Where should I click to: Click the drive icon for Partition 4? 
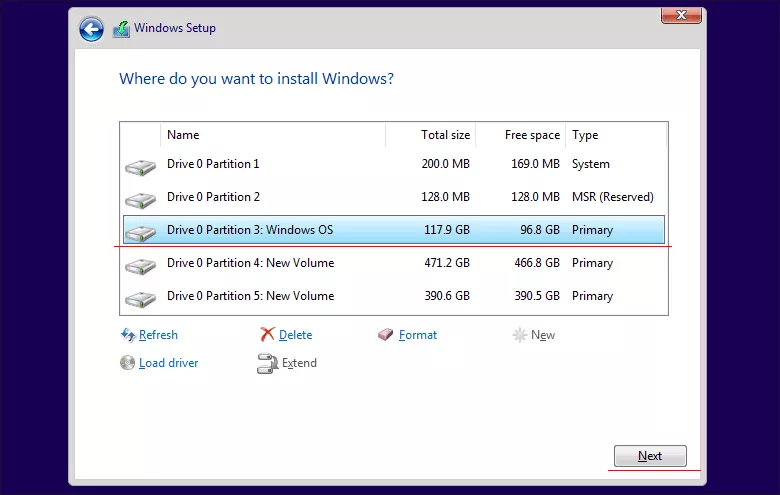click(x=140, y=266)
